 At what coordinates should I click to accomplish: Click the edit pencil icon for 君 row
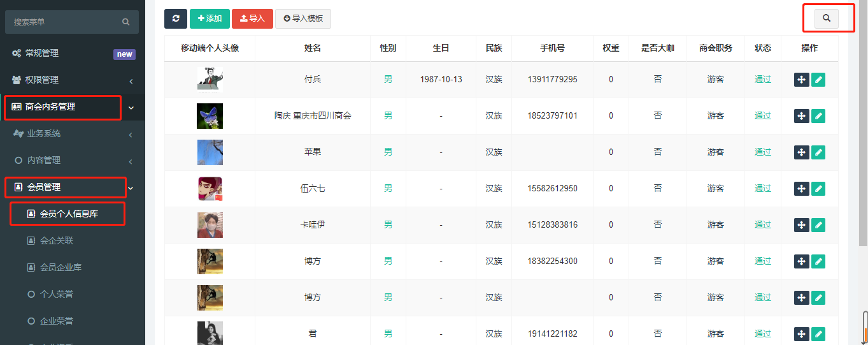point(818,334)
